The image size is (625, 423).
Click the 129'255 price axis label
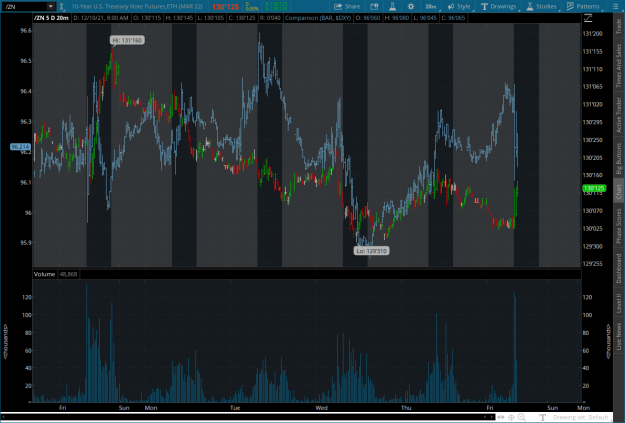point(593,263)
